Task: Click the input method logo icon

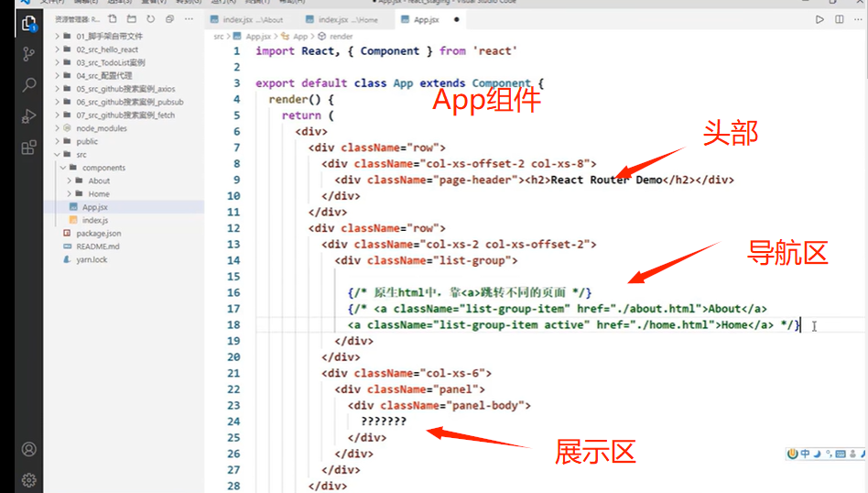Action: point(793,454)
